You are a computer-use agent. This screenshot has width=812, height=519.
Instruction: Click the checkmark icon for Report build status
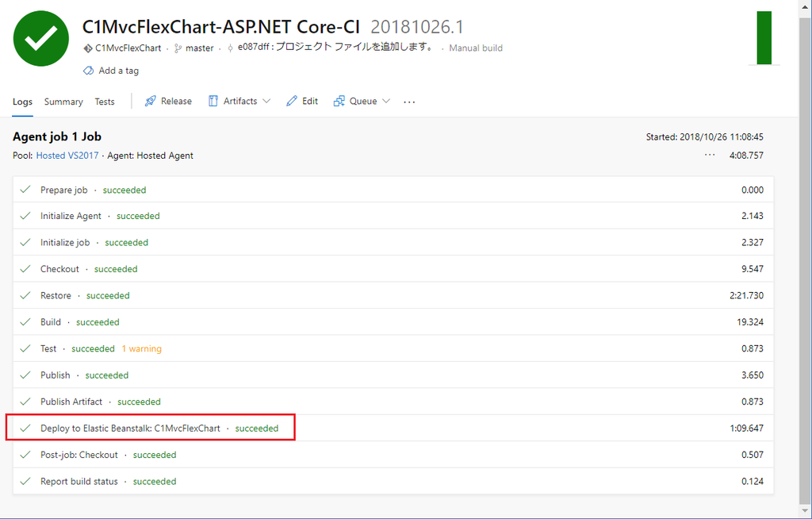click(x=25, y=482)
